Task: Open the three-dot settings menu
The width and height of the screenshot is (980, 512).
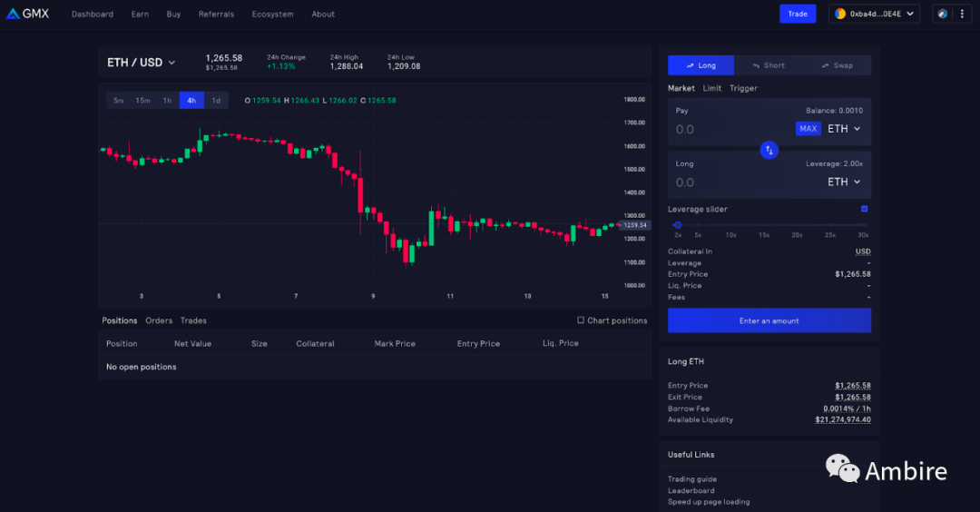Action: click(962, 14)
